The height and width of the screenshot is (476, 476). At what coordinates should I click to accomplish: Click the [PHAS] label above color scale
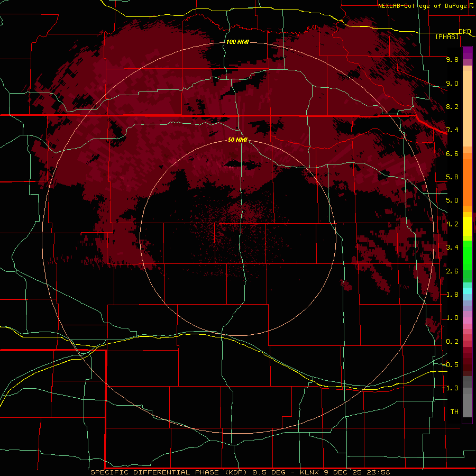pyautogui.click(x=447, y=36)
